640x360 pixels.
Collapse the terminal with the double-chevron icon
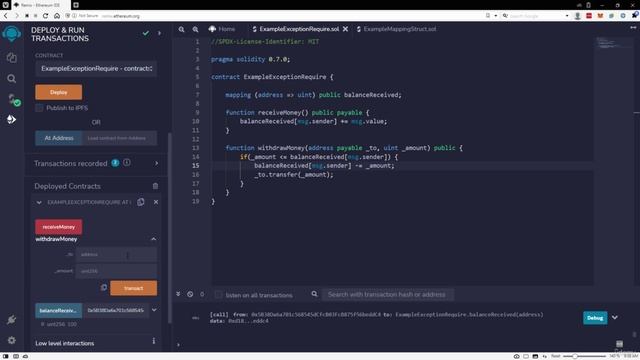coord(178,294)
